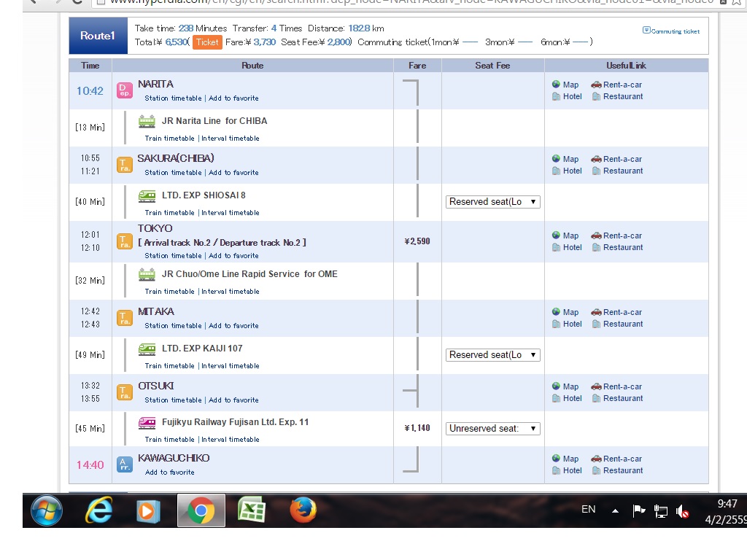The height and width of the screenshot is (560, 747).
Task: Click the network tray icon
Action: (x=661, y=511)
